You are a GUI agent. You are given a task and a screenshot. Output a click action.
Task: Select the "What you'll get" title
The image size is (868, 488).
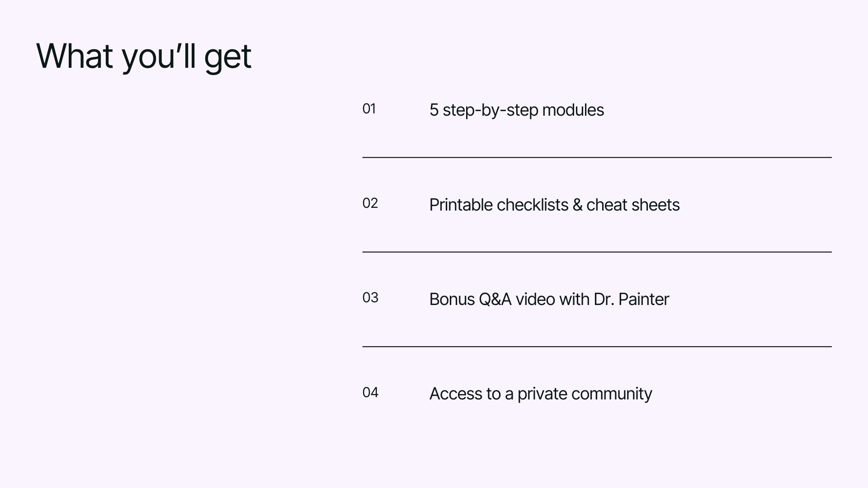click(144, 57)
